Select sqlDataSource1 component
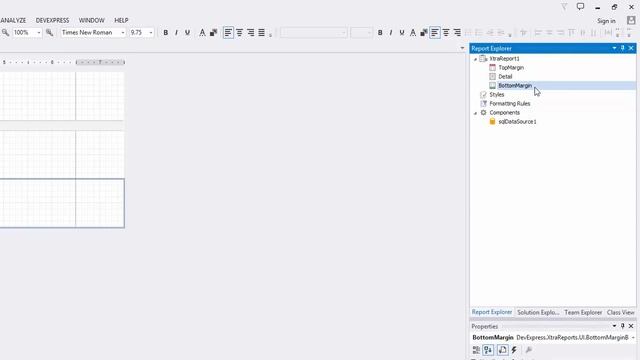Image resolution: width=640 pixels, height=360 pixels. (518, 122)
